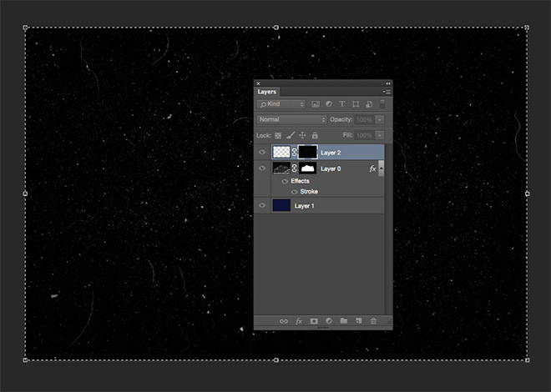Viewport: 551px width, 392px height.
Task: Collapse Layer 0 effects list arrow
Action: coord(382,168)
